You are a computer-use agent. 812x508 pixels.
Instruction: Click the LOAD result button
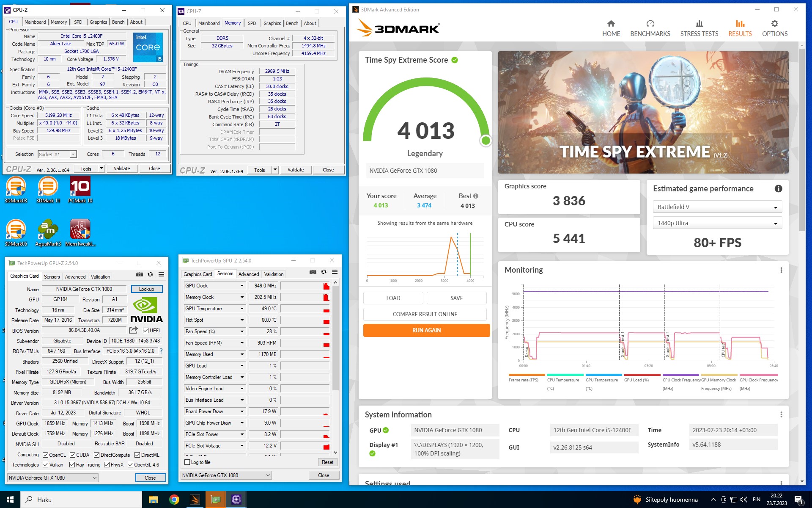pyautogui.click(x=393, y=298)
